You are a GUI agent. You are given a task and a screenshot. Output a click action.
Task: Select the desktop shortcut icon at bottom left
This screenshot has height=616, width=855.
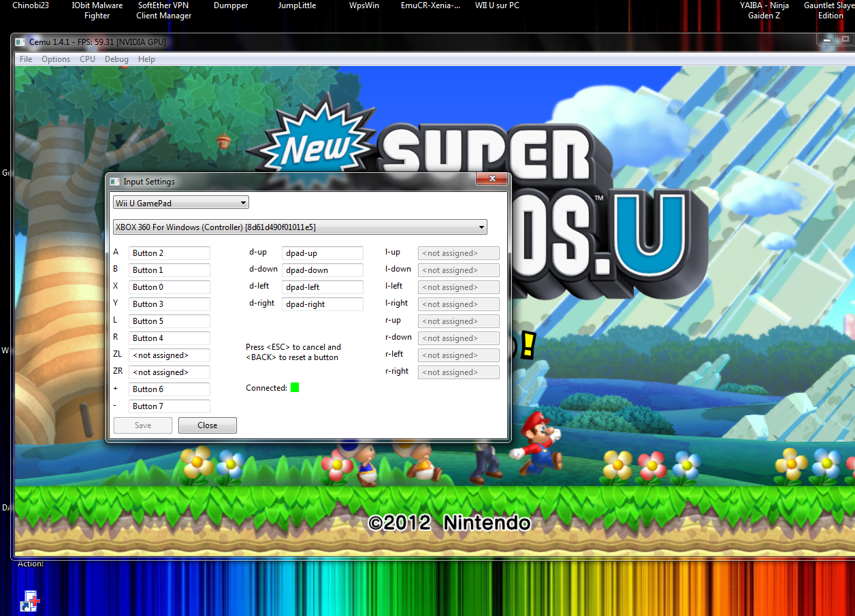pos(30,600)
